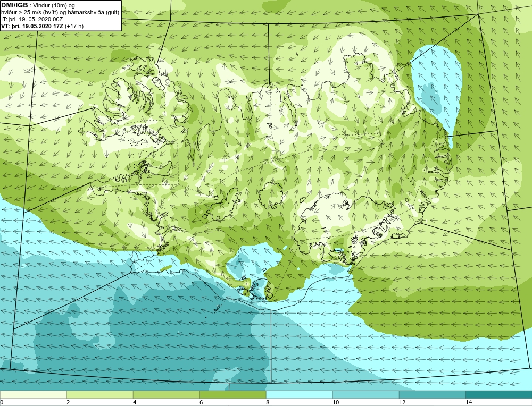
Task: Click the legend scale label '10'
Action: click(x=336, y=402)
